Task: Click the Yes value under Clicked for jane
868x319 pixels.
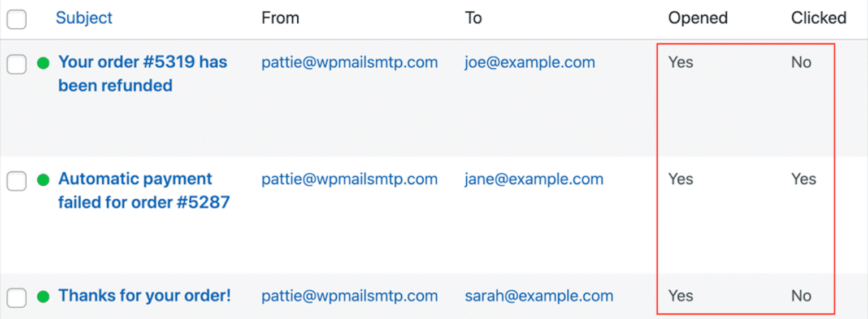Action: tap(804, 180)
